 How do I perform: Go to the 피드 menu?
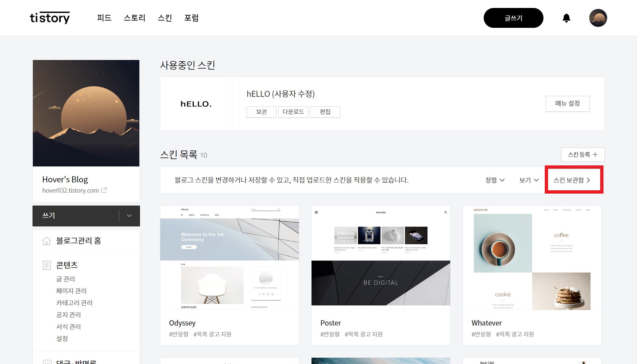click(104, 18)
